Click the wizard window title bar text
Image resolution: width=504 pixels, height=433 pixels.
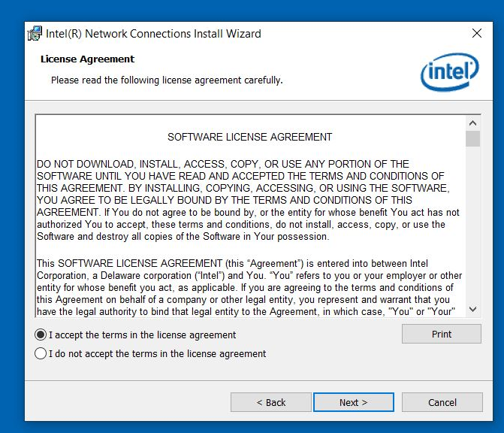pyautogui.click(x=154, y=34)
